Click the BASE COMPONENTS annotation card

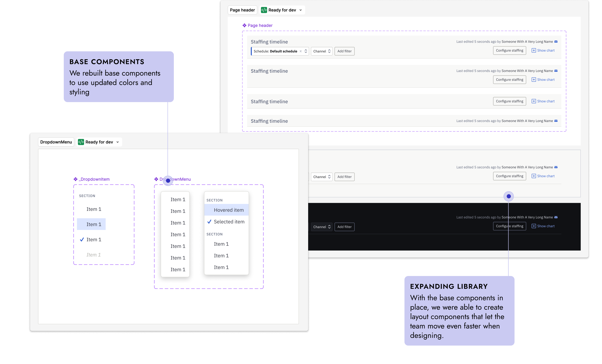click(119, 77)
